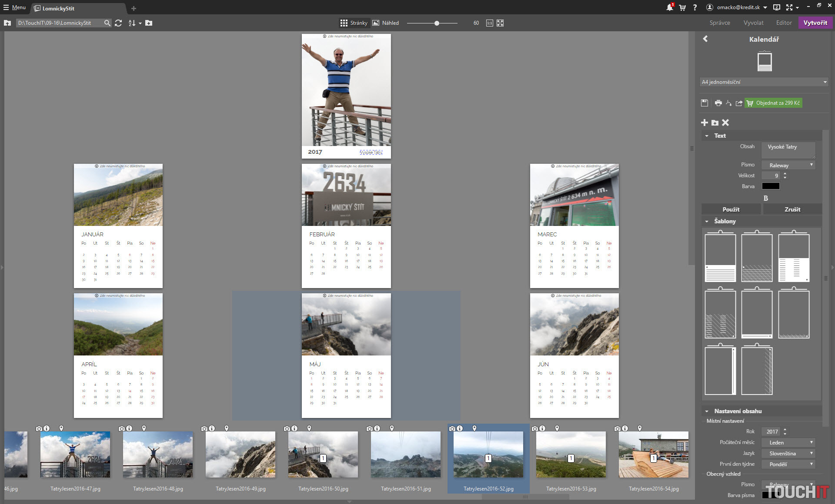
Task: Refresh the folder view
Action: click(118, 23)
